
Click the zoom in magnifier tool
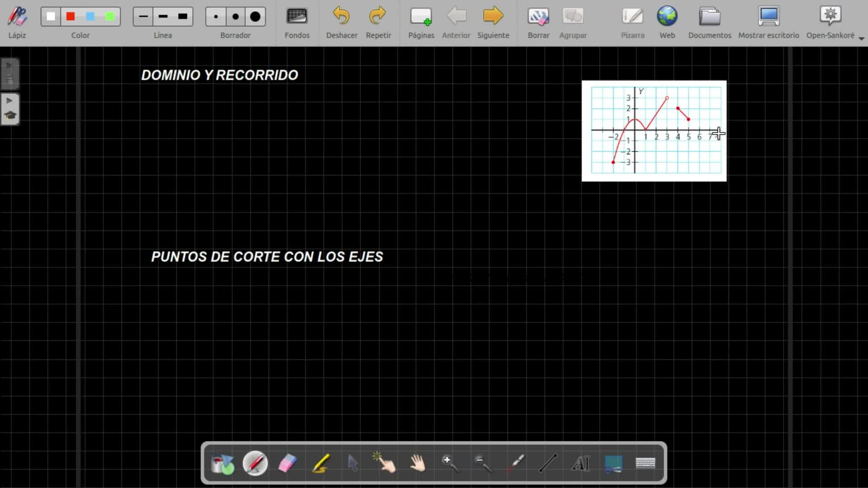[450, 463]
